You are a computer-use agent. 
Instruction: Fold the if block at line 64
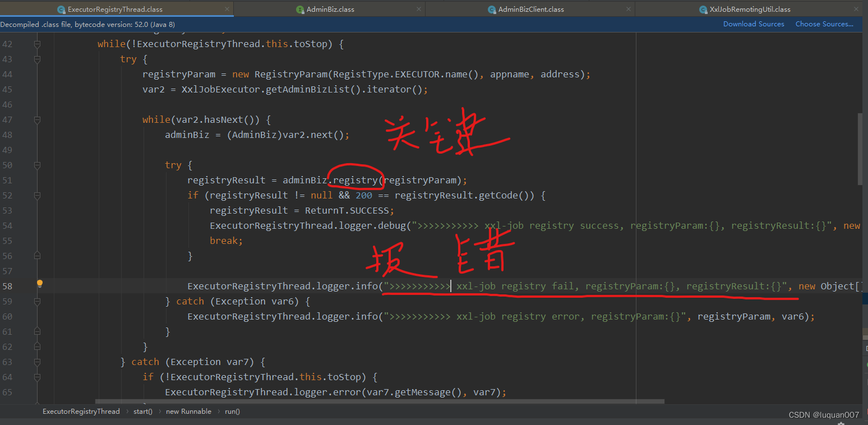37,377
